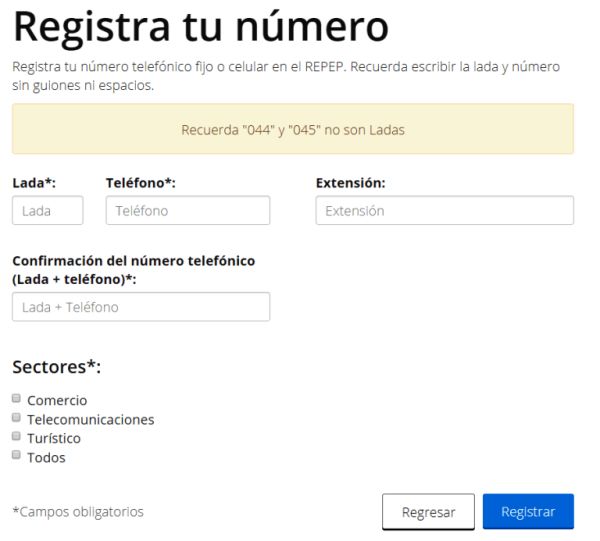
Task: Select the Extensión text box
Action: point(444,211)
